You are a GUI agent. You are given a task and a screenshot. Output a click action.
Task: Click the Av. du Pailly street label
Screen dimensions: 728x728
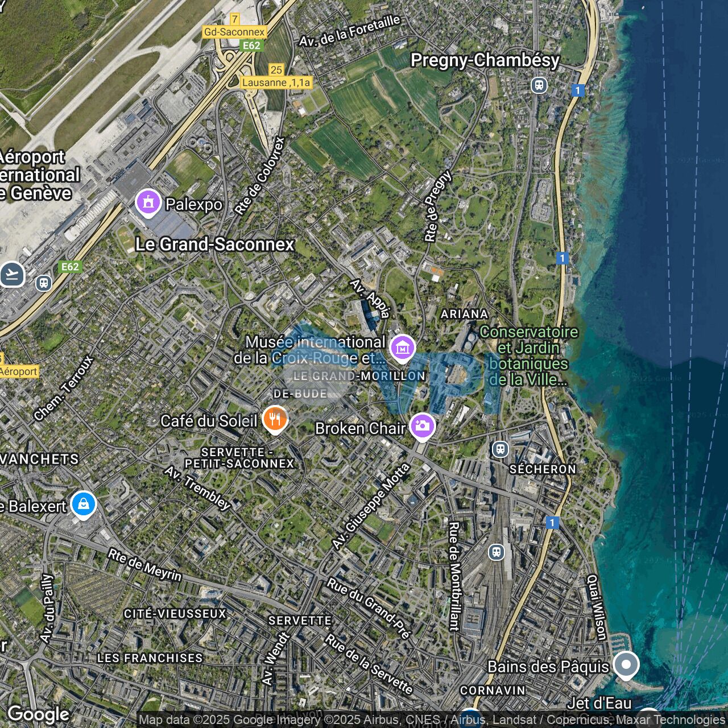(47, 608)
